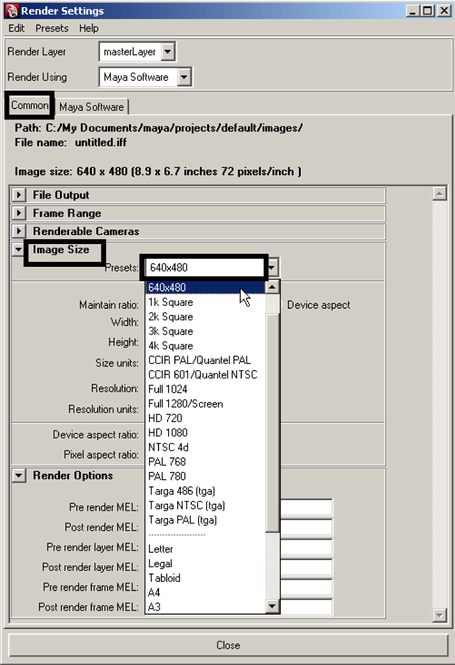Screen dimensions: 455x665
Task: Select the Common tab
Action: click(x=30, y=105)
